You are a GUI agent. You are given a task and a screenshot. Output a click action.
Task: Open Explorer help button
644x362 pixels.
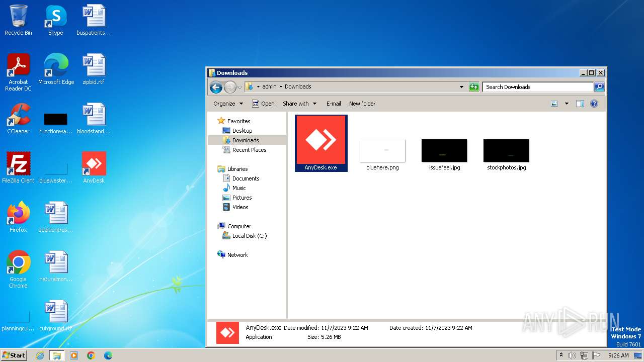[594, 104]
